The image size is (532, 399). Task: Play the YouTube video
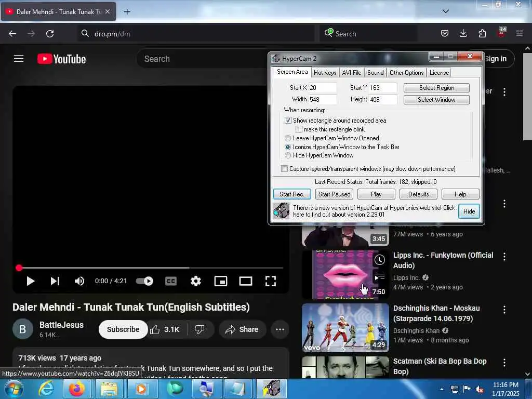click(x=31, y=281)
